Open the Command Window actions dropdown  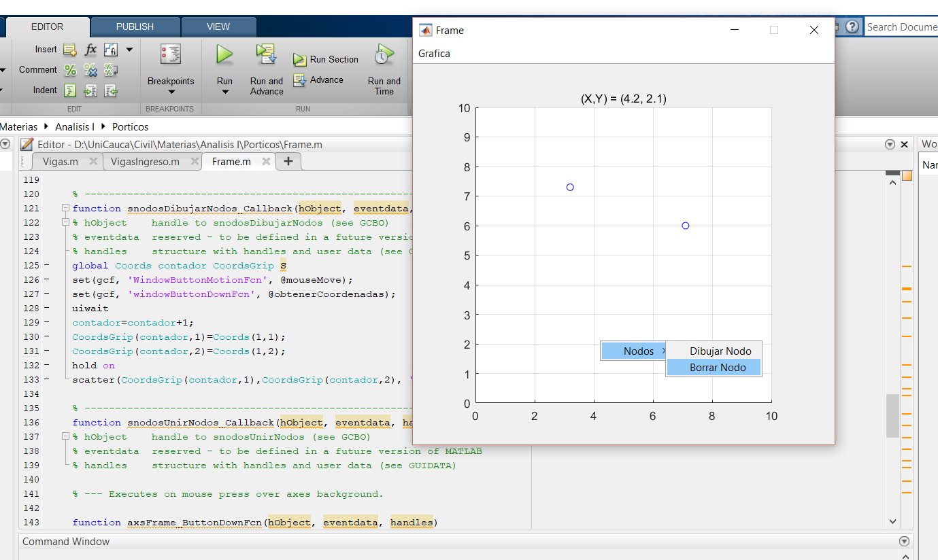904,542
